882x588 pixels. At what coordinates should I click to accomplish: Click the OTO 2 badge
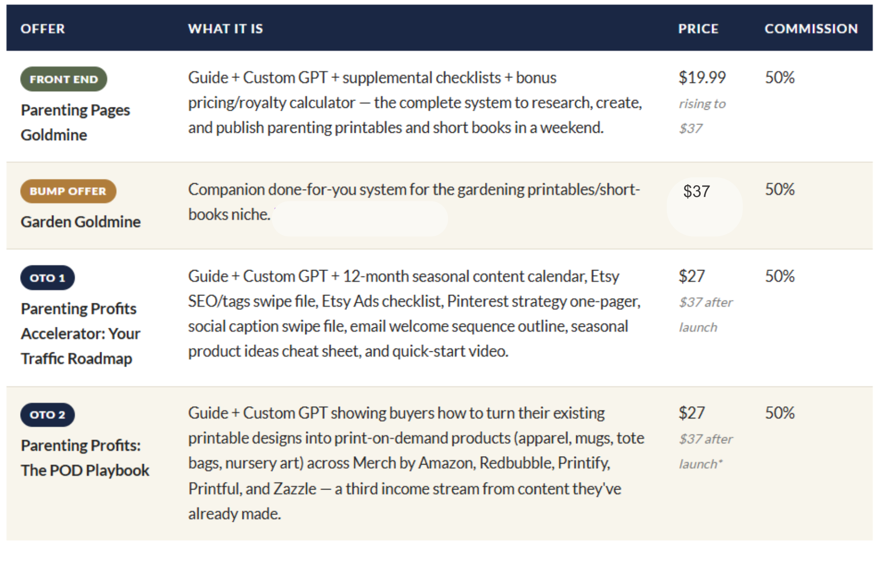click(48, 415)
